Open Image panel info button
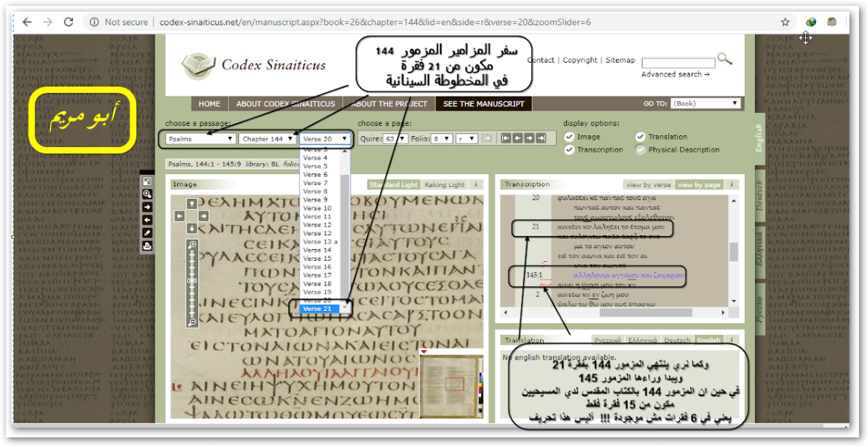This screenshot has height=447, width=868. pos(475,185)
